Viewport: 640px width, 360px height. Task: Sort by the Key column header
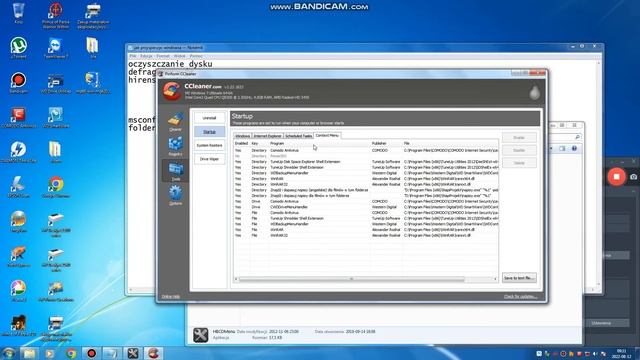pyautogui.click(x=259, y=144)
